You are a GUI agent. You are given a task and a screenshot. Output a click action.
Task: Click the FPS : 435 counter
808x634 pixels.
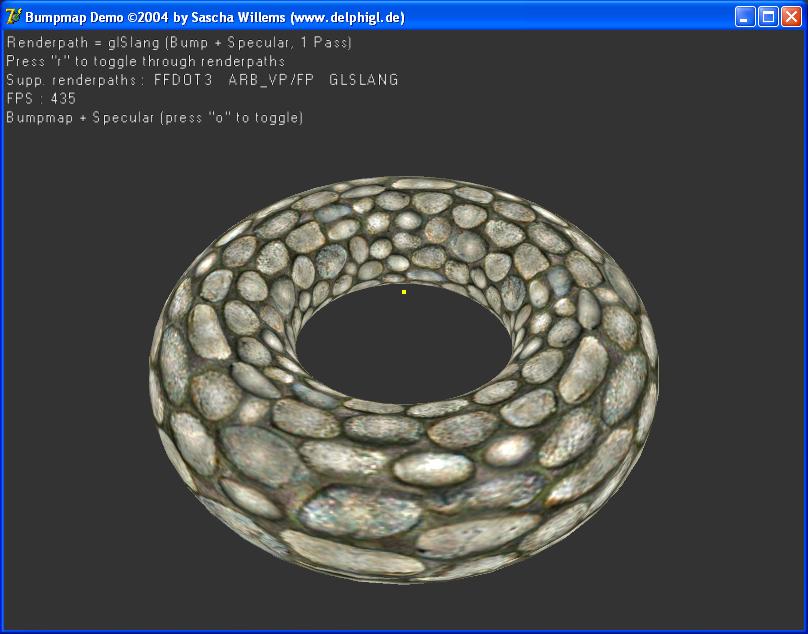point(41,99)
